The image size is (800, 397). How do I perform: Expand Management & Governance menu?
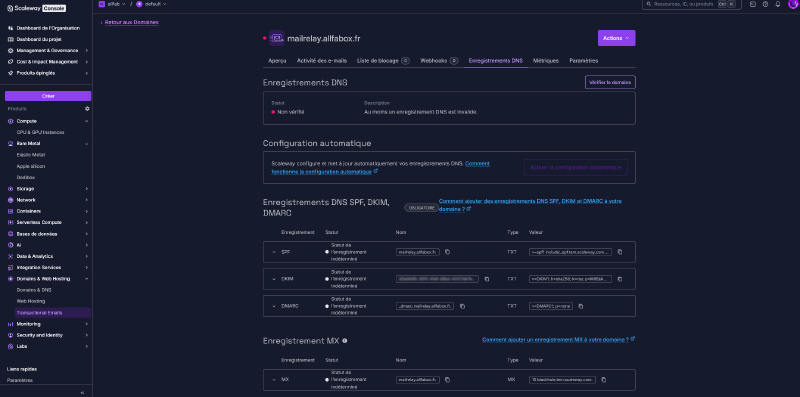[x=48, y=51]
